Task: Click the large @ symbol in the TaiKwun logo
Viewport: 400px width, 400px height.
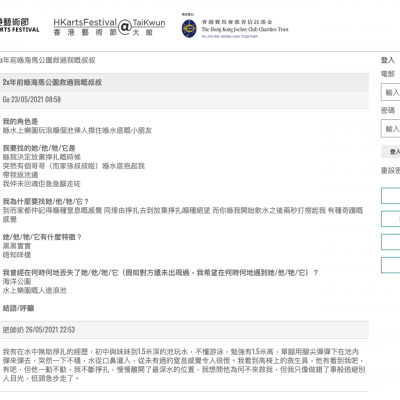Action: (x=125, y=27)
